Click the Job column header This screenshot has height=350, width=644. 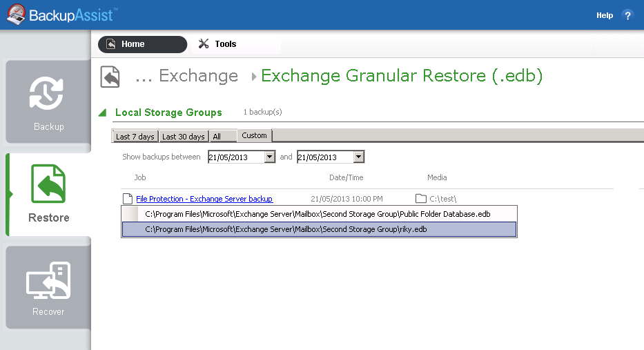pos(140,177)
